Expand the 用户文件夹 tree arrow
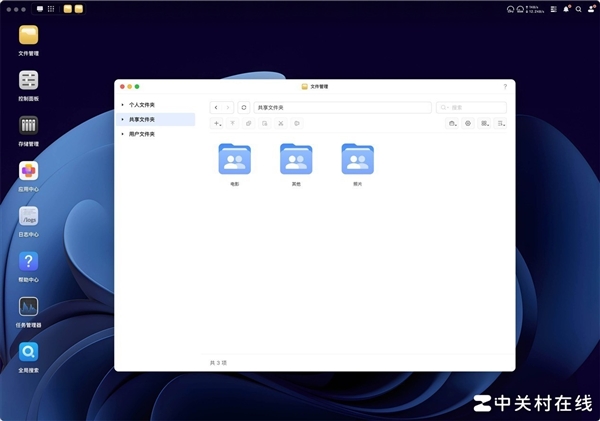Image resolution: width=600 pixels, height=421 pixels. click(122, 134)
